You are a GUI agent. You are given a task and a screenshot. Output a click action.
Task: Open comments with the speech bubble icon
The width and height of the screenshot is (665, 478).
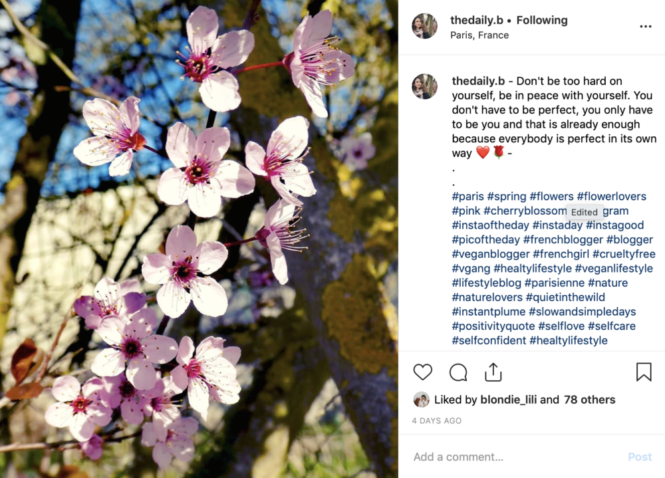point(458,372)
